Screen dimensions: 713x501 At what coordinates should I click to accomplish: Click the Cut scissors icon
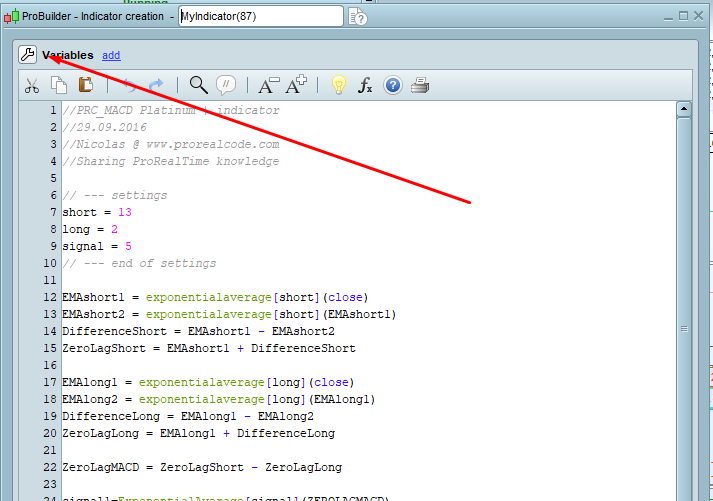point(32,85)
